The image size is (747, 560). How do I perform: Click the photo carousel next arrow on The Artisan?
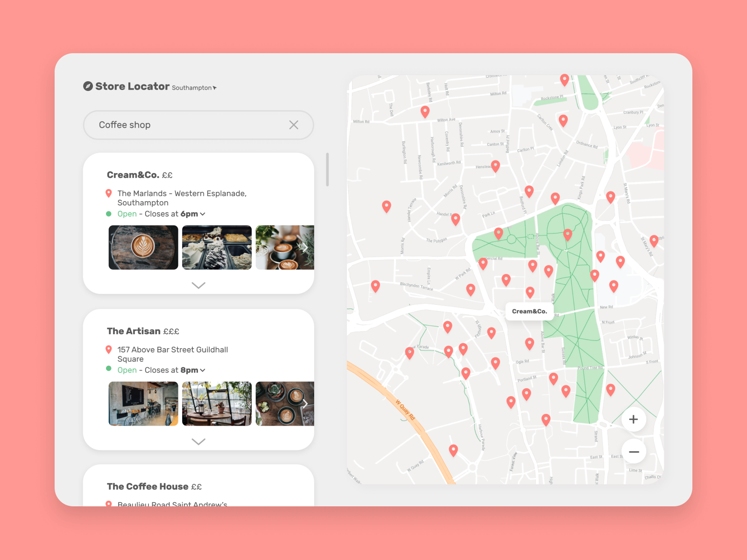click(x=306, y=403)
